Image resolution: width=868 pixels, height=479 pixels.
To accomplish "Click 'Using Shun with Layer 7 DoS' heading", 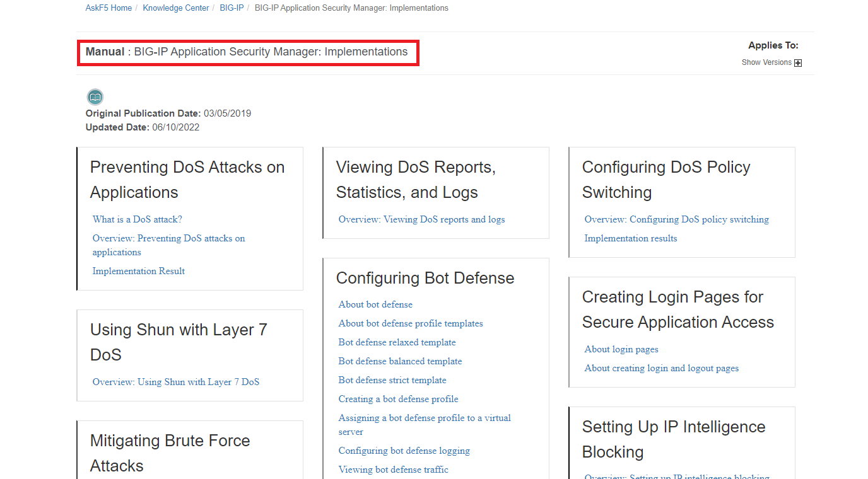I will tap(179, 342).
